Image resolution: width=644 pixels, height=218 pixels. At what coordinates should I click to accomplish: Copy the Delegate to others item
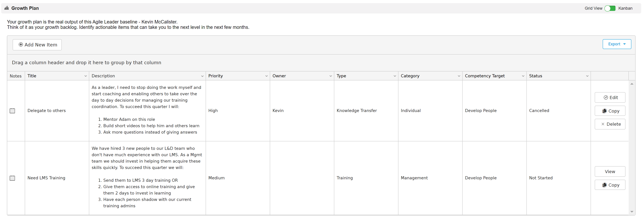pyautogui.click(x=610, y=111)
